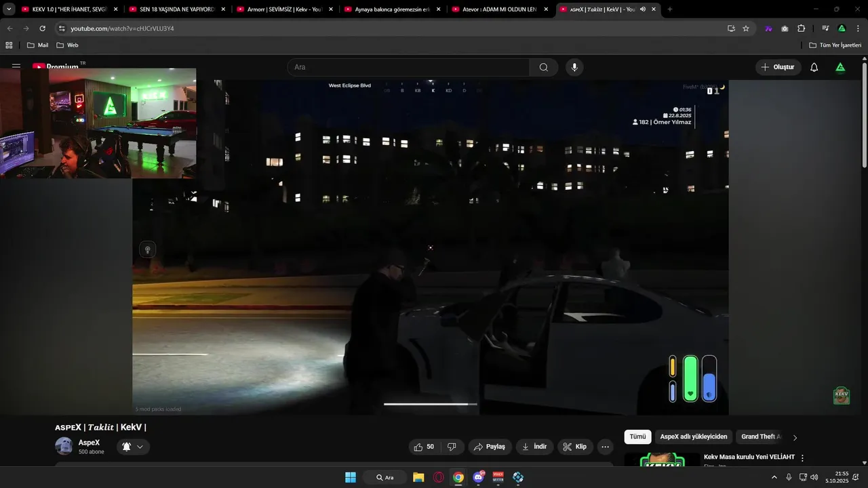Show more filter chips with the right chevron
The width and height of the screenshot is (868, 488).
(795, 437)
